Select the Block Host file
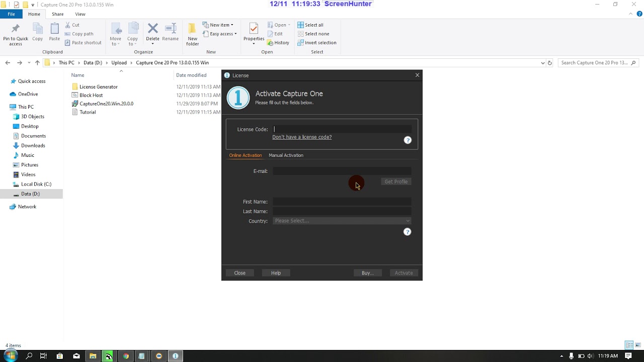 point(91,95)
